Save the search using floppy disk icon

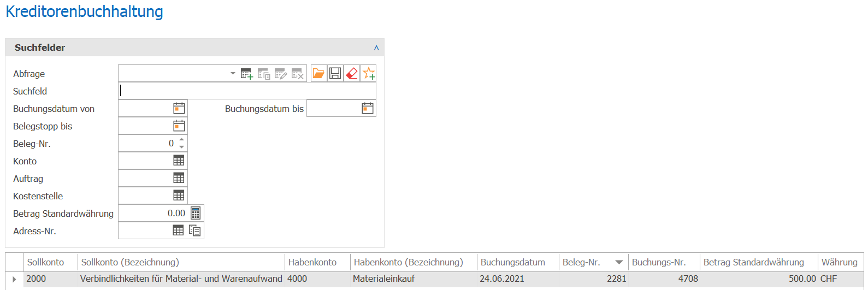(335, 73)
